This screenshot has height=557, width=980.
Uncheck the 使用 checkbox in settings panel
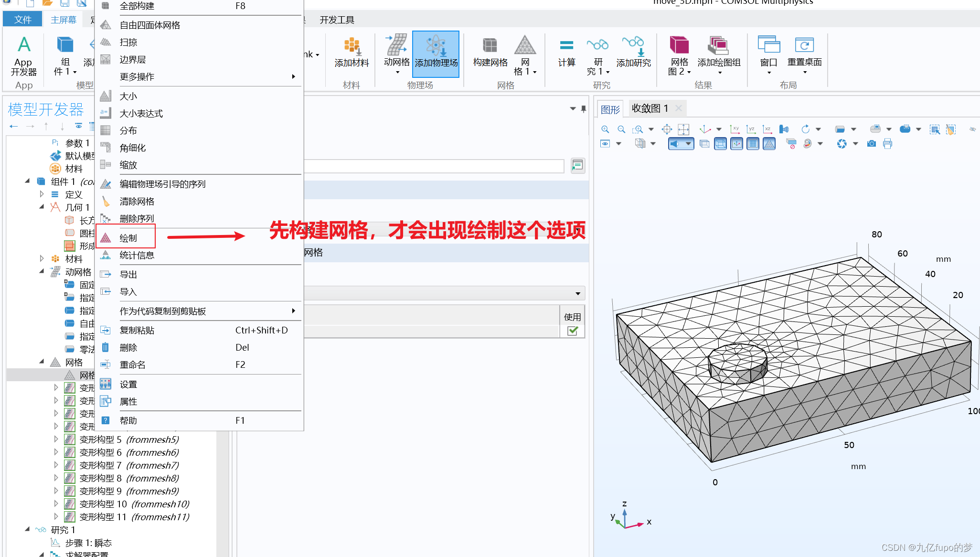572,331
